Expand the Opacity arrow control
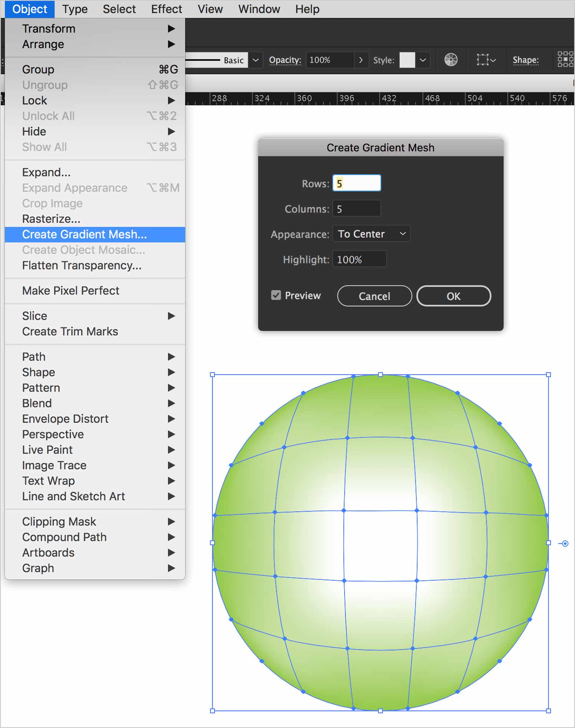 (361, 60)
